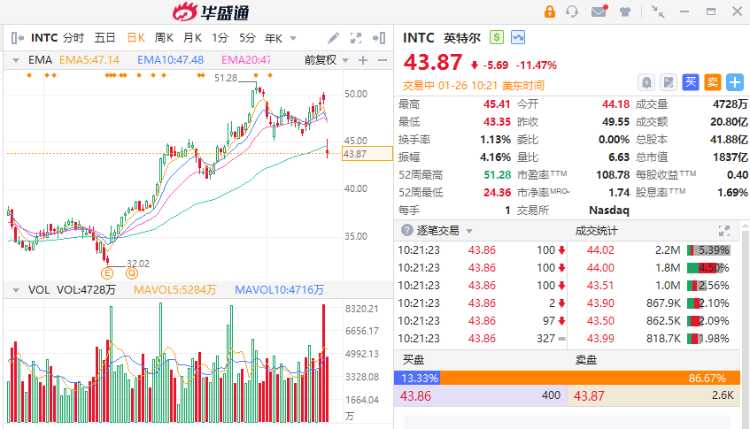Select the 周K weekly candlestick tab
750x429 pixels.
[x=164, y=38]
